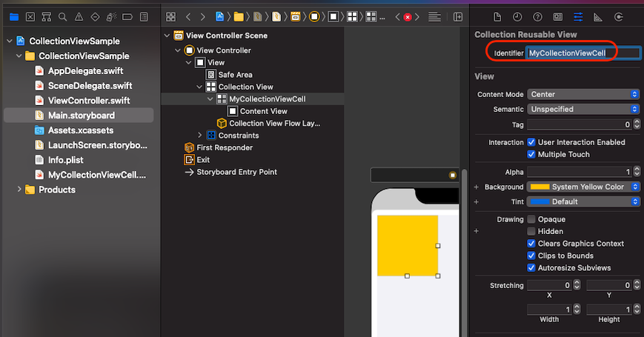Screen dimensions: 644x337
Task: Show the File inspector
Action: [497, 17]
